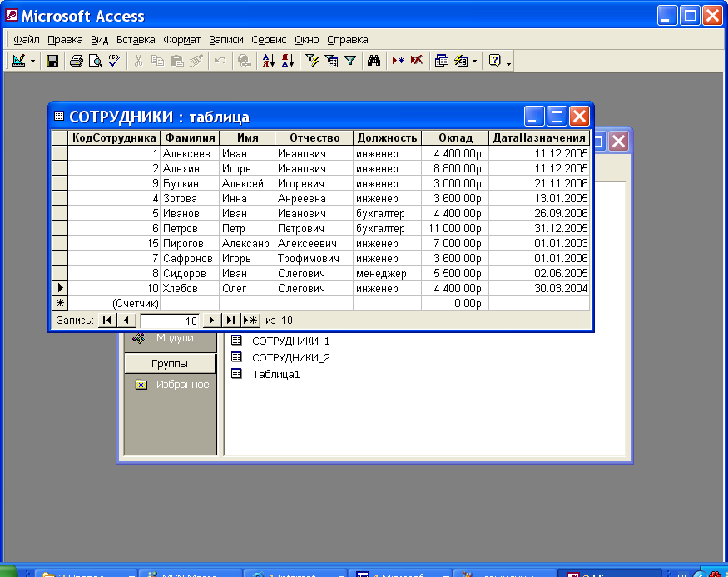Open the View button dropdown arrow
The width and height of the screenshot is (728, 577).
pos(33,62)
